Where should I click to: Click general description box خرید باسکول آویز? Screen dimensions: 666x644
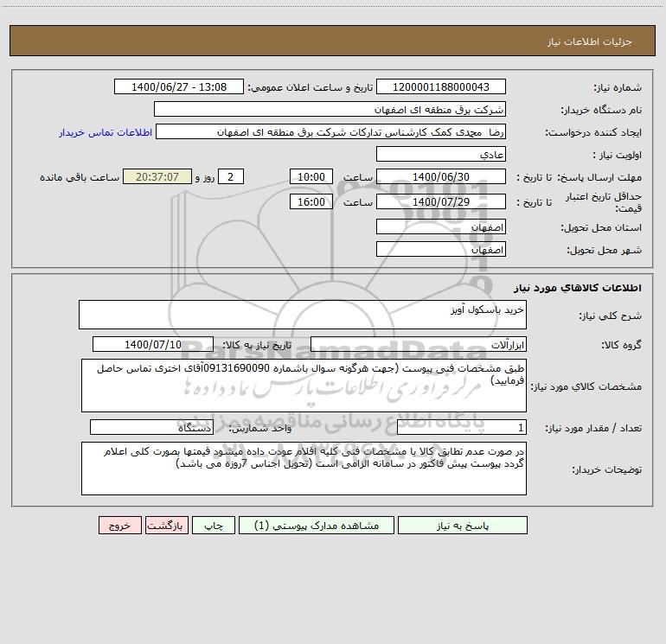(303, 315)
